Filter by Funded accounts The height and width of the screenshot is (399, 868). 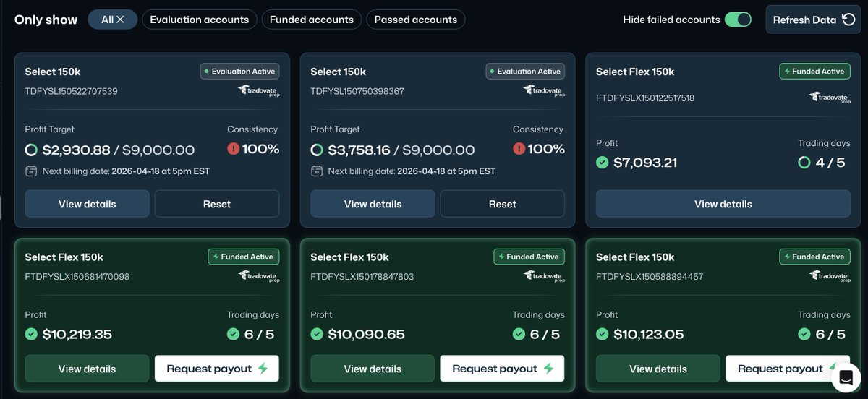click(312, 20)
